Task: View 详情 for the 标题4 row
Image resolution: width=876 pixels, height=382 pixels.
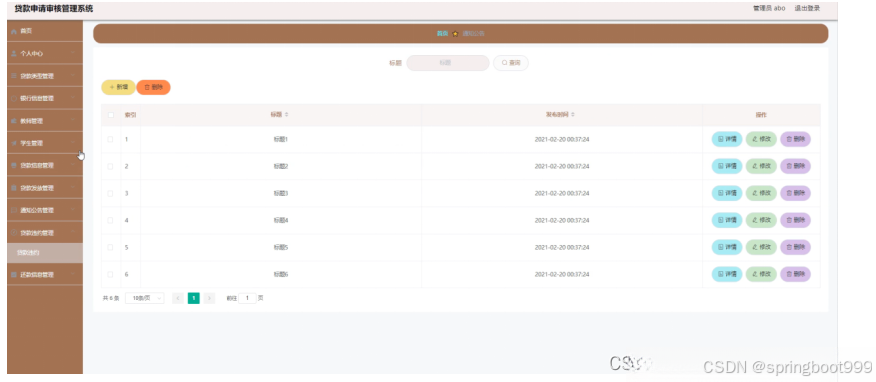Action: [x=727, y=220]
